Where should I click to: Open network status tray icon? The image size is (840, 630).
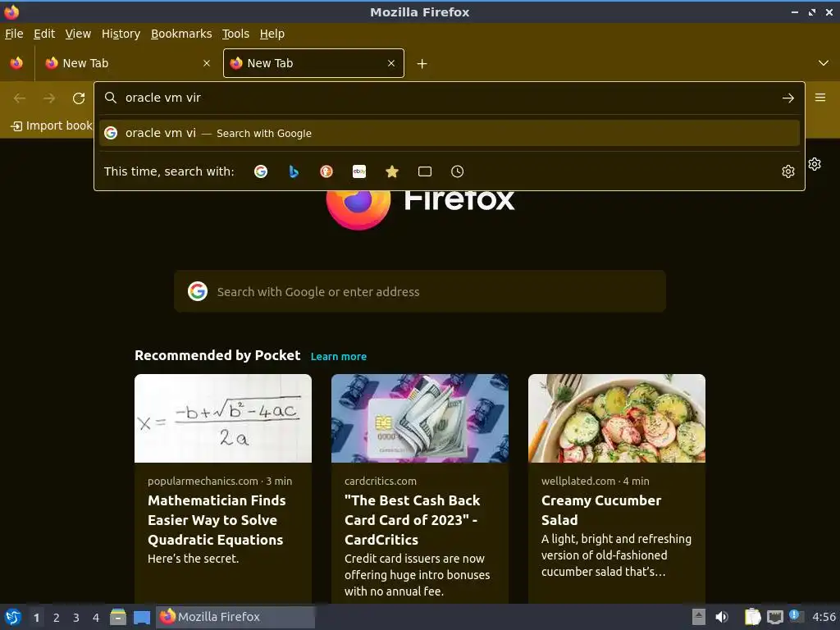[774, 617]
